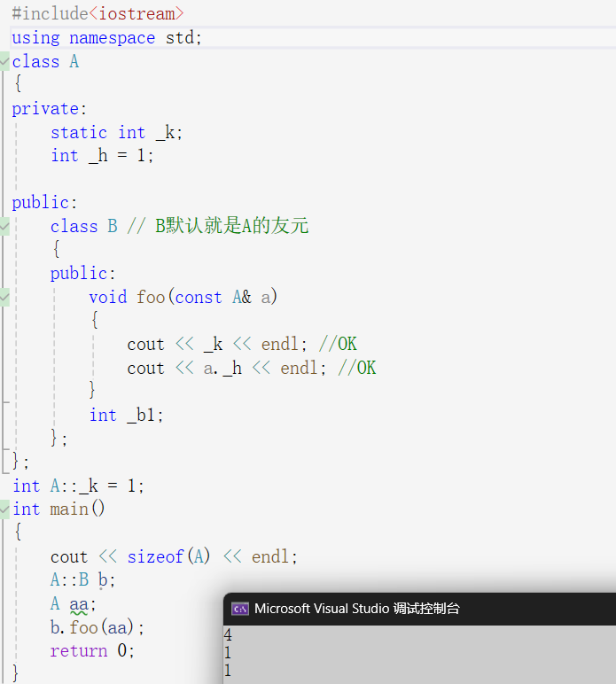Collapse the nested class B block
This screenshot has height=684, width=616.
pyautogui.click(x=4, y=227)
